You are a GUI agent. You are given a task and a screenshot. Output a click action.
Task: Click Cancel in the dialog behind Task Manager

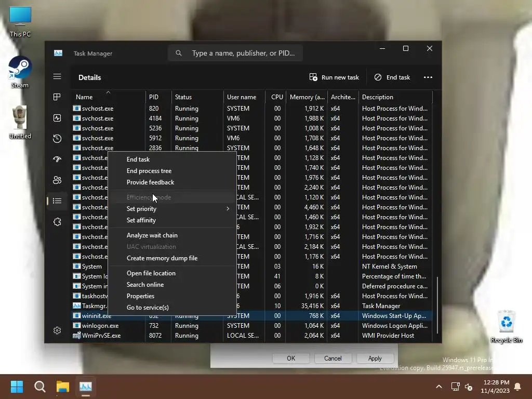(332, 358)
